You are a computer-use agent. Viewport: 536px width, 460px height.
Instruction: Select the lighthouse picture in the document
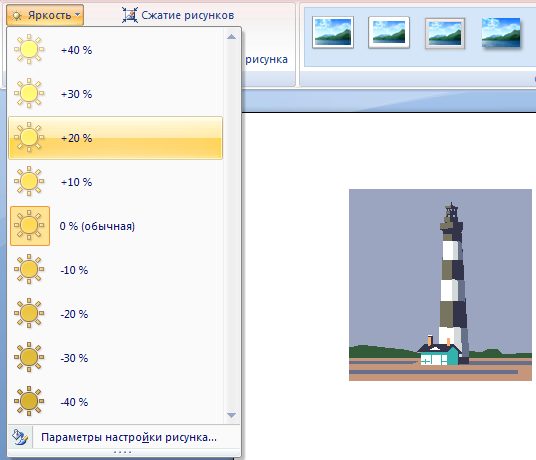coord(440,285)
